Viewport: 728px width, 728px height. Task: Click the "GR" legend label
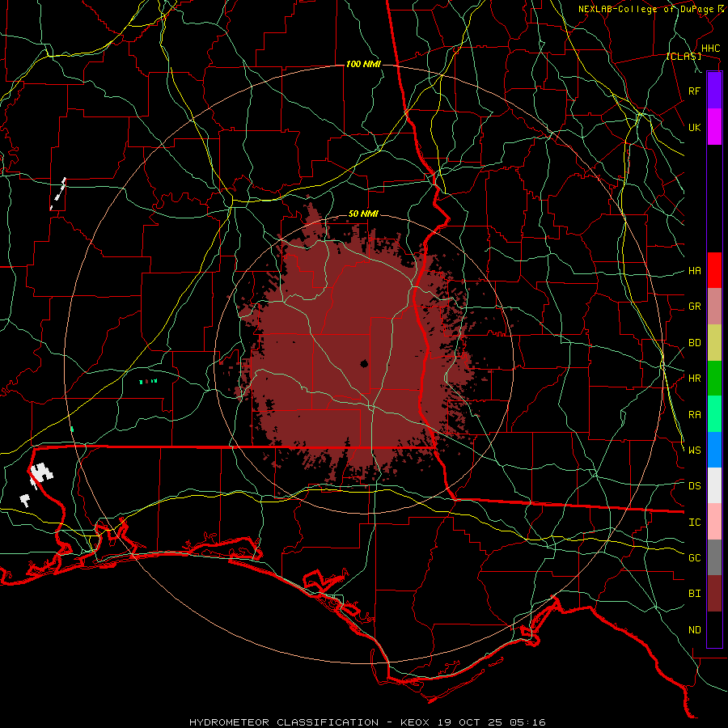(694, 307)
